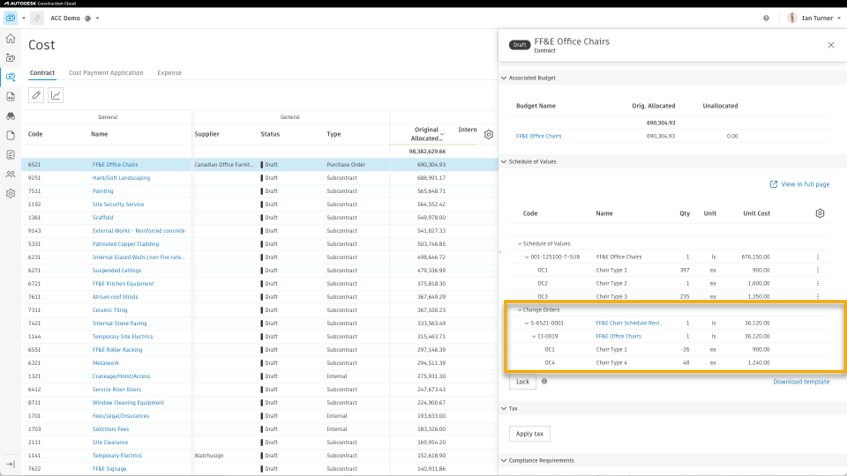The image size is (847, 476).
Task: Open the Window Cleaning Equipment contract
Action: pos(128,403)
